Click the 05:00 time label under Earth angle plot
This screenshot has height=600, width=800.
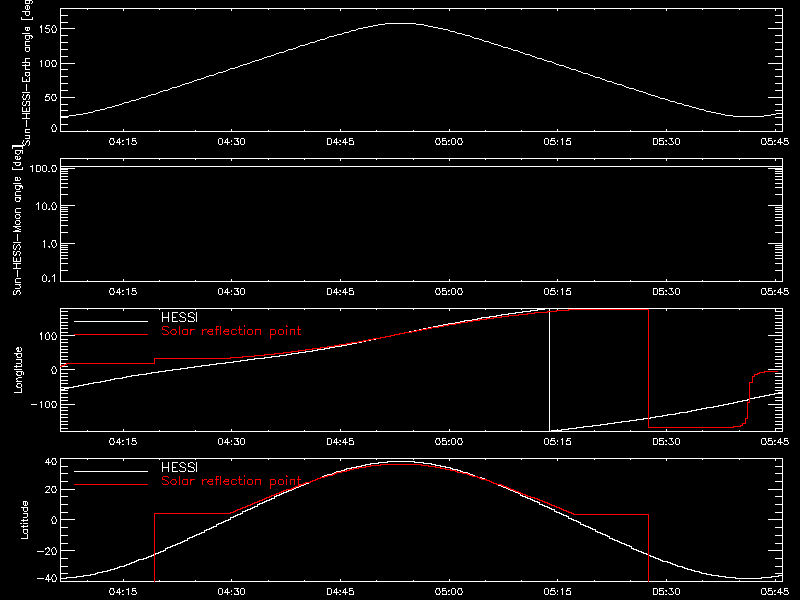click(x=449, y=142)
